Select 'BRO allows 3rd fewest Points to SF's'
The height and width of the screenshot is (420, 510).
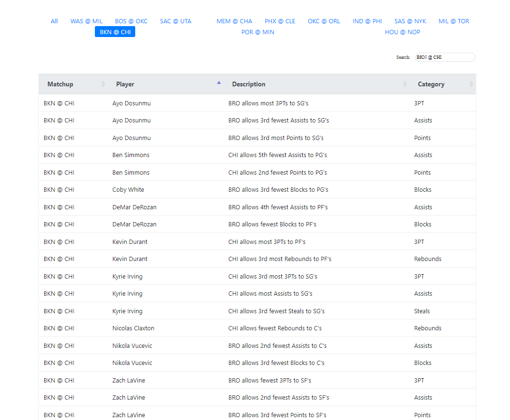coord(278,415)
